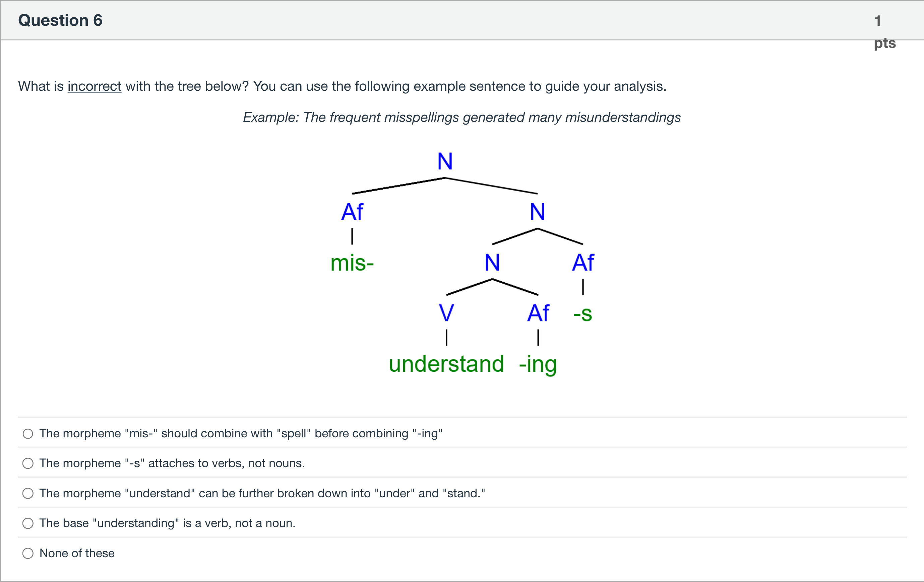Image resolution: width=924 pixels, height=582 pixels.
Task: Click the Question 6 header title
Action: click(x=60, y=20)
